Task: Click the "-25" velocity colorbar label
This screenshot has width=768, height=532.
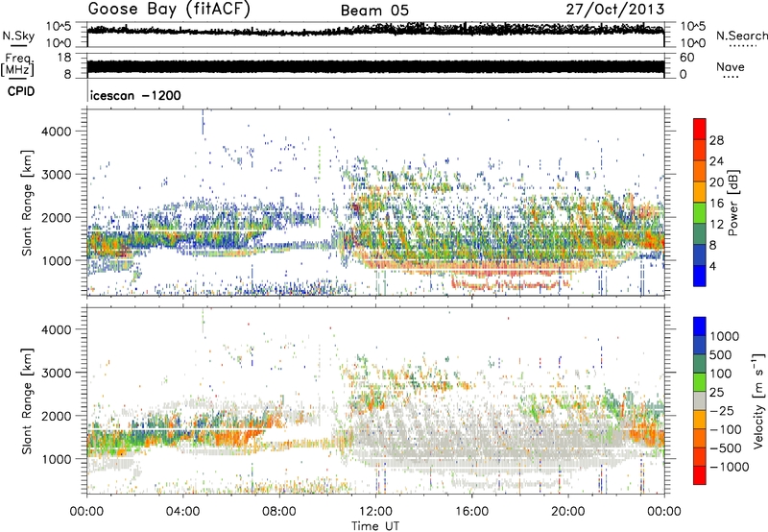Action: (x=722, y=410)
